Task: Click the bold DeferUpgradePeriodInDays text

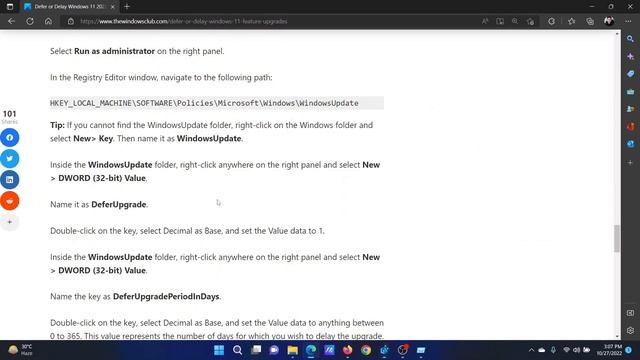Action: click(166, 296)
